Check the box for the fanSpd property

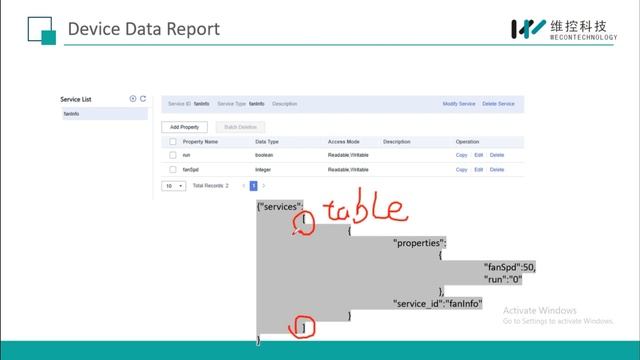pos(173,169)
